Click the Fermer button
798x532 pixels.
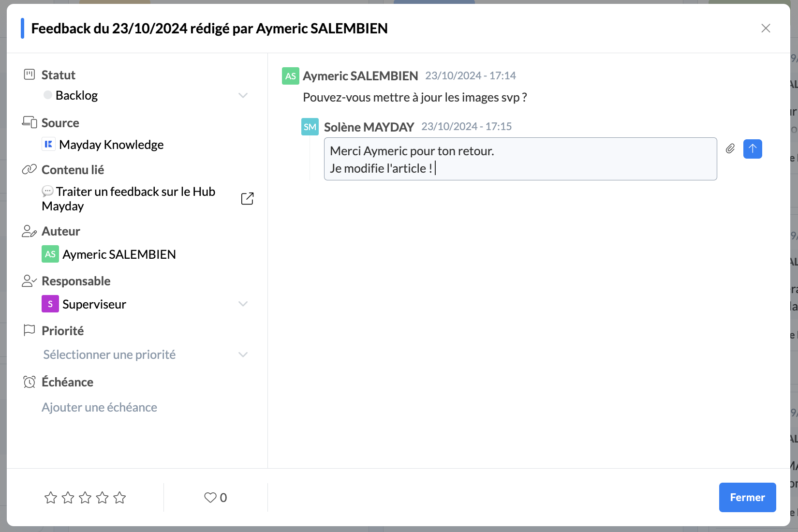(747, 497)
